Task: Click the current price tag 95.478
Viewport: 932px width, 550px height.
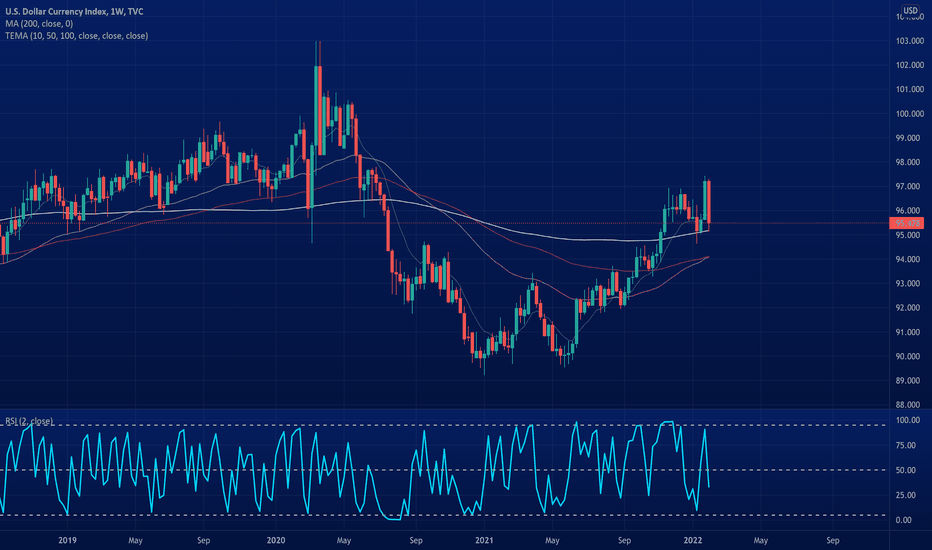Action: click(906, 223)
